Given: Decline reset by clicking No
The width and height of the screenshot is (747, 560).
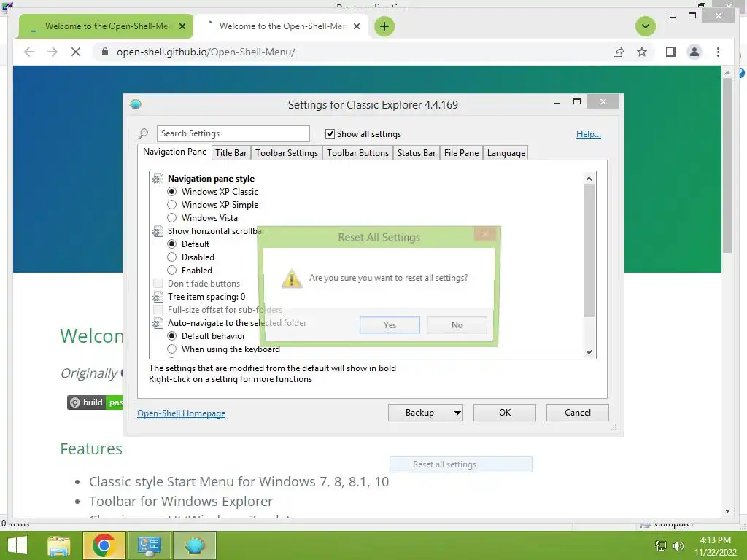Looking at the screenshot, I should tap(457, 325).
